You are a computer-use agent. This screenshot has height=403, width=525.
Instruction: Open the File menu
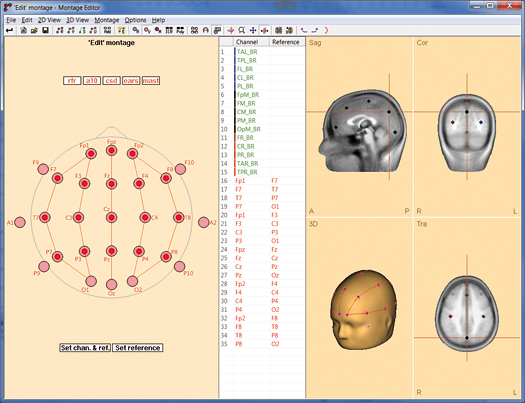pyautogui.click(x=11, y=20)
